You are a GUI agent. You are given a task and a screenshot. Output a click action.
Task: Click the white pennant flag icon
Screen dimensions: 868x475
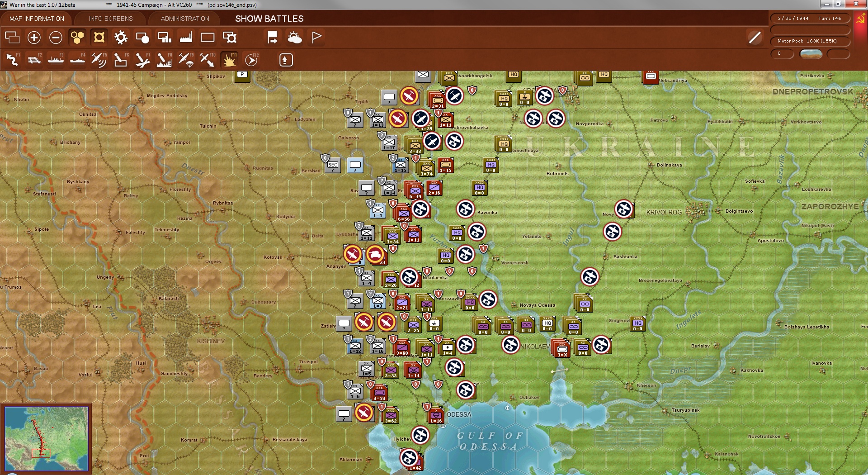pyautogui.click(x=316, y=37)
